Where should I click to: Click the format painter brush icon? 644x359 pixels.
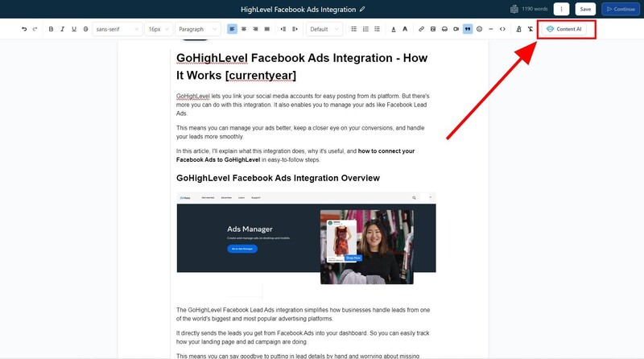[x=518, y=29]
